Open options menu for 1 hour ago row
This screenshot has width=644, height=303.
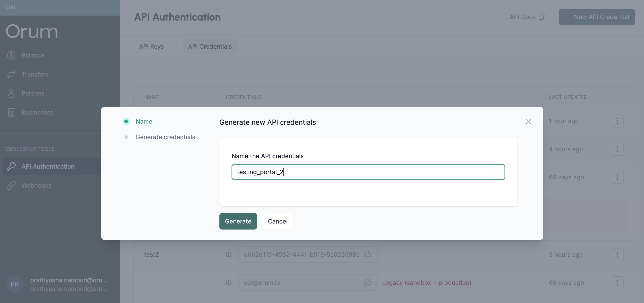coord(617,121)
